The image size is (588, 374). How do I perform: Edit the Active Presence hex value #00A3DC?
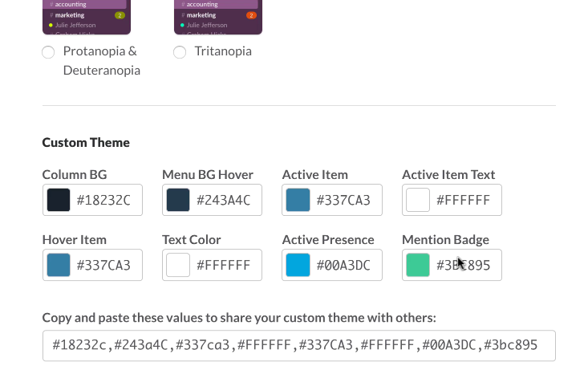tap(343, 265)
